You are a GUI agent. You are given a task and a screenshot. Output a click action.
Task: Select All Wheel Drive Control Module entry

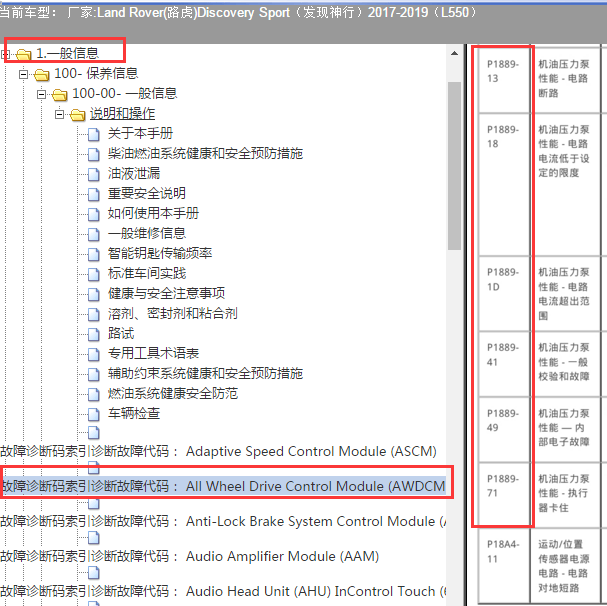223,486
